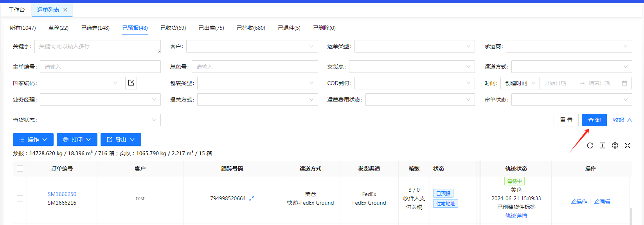Screen dimensions: 644x225
Task: Open the 导出 export dropdown
Action: [x=121, y=140]
